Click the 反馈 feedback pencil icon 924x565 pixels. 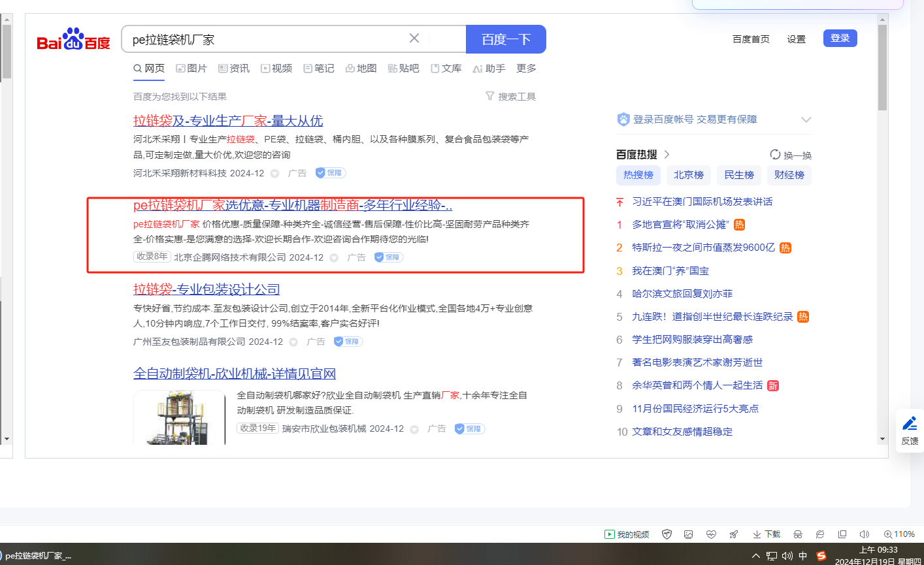click(x=910, y=423)
